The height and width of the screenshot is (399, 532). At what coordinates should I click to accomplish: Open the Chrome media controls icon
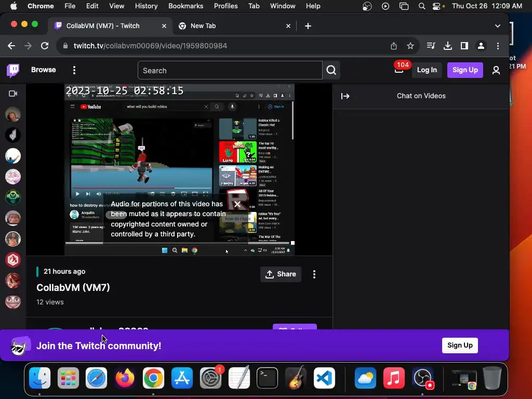point(431,46)
